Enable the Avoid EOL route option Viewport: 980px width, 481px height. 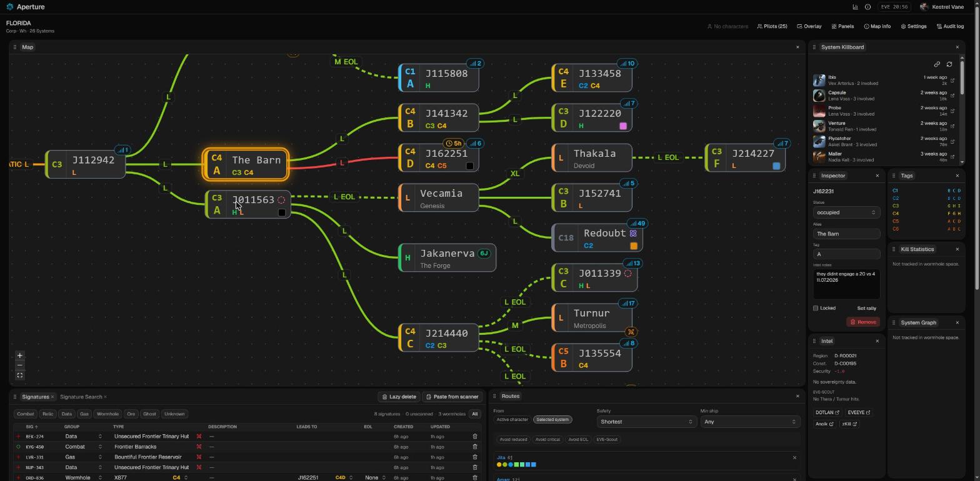pos(578,439)
